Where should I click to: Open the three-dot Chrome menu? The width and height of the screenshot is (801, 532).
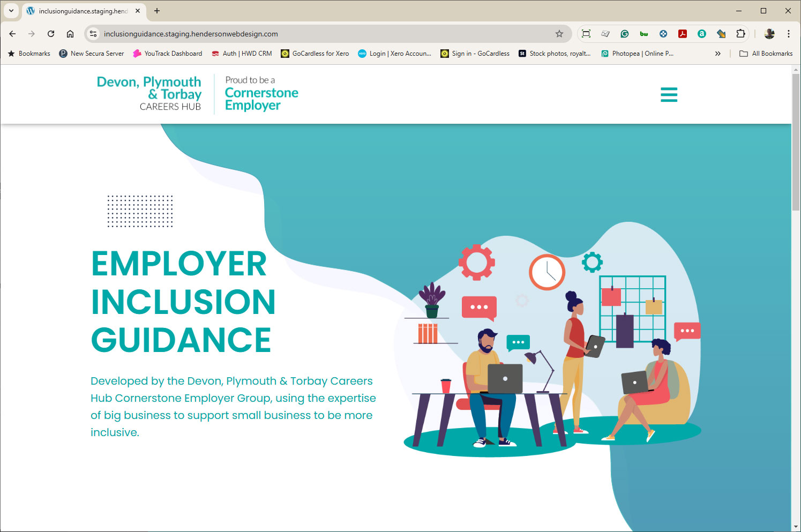(788, 34)
